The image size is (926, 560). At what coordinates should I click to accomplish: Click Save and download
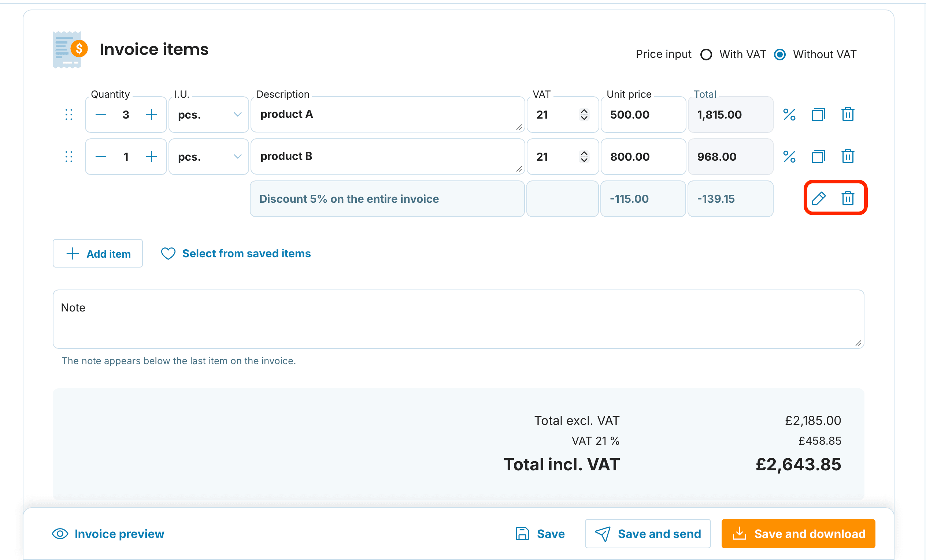pos(798,534)
